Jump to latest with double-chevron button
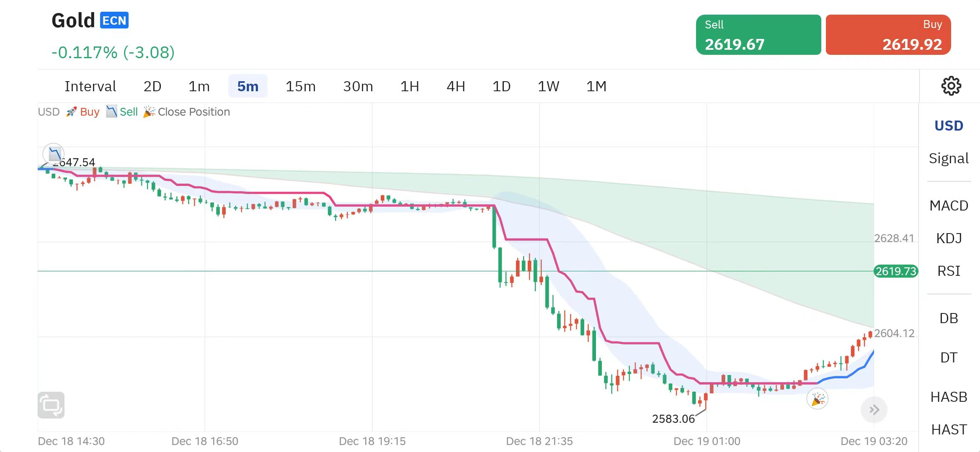The height and width of the screenshot is (452, 980). pos(874,410)
